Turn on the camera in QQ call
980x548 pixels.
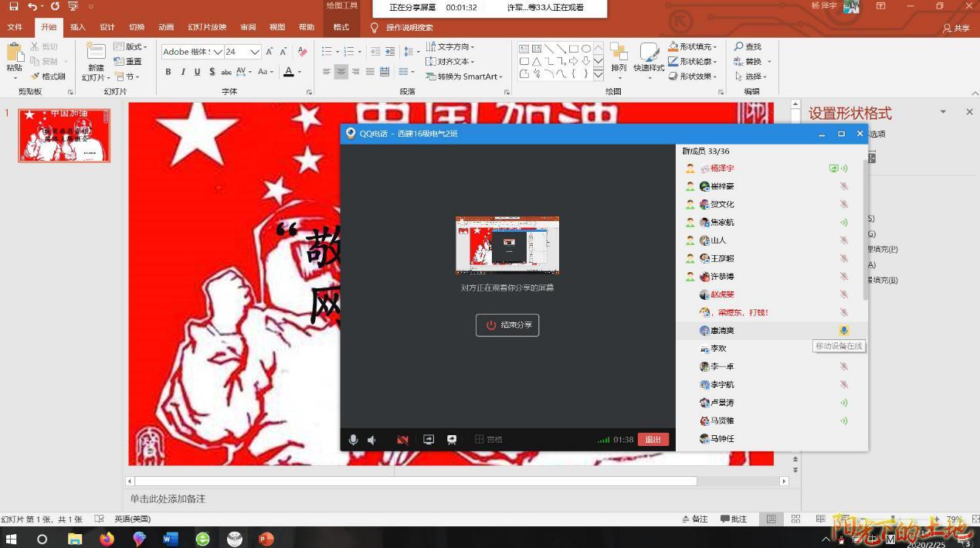click(402, 440)
